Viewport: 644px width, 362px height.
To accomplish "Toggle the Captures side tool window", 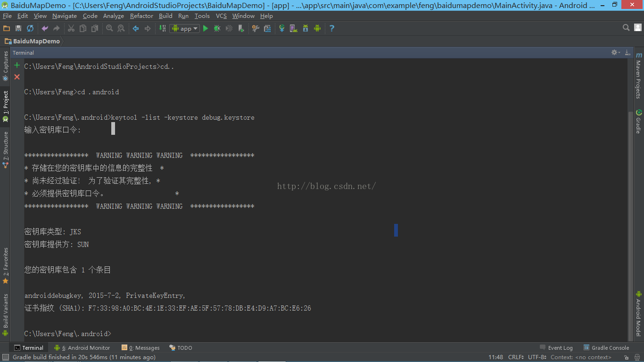I will (x=5, y=66).
